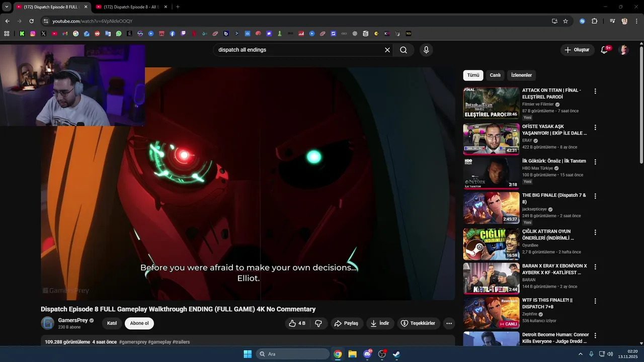Click install app icon in address bar

tap(554, 21)
